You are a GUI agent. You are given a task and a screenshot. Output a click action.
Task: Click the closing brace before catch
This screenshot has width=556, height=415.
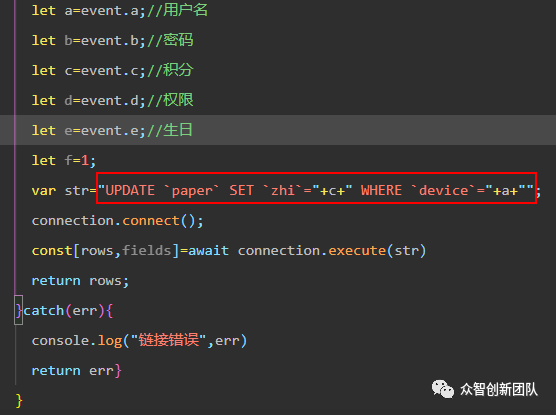tap(19, 310)
